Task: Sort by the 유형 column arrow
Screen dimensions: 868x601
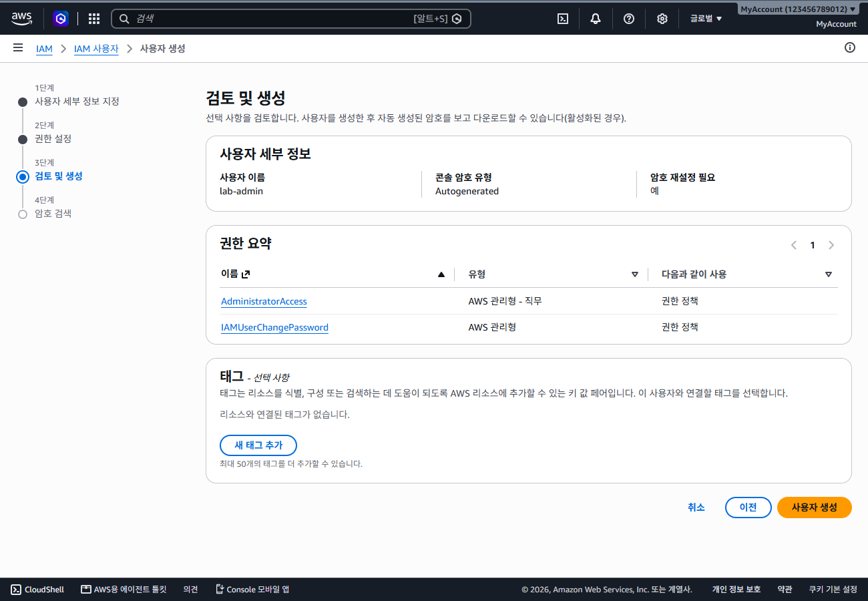Action: click(635, 274)
